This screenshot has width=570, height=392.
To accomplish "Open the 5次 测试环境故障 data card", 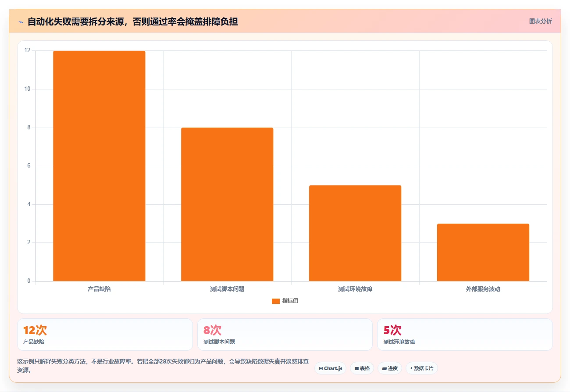I will (465, 335).
